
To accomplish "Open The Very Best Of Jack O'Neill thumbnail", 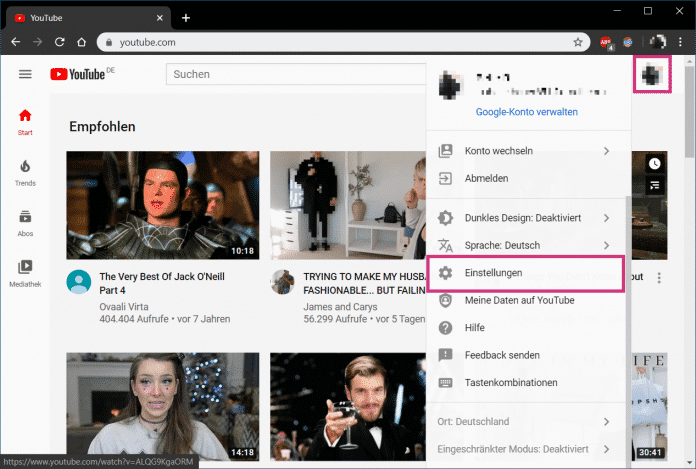I will [x=162, y=205].
